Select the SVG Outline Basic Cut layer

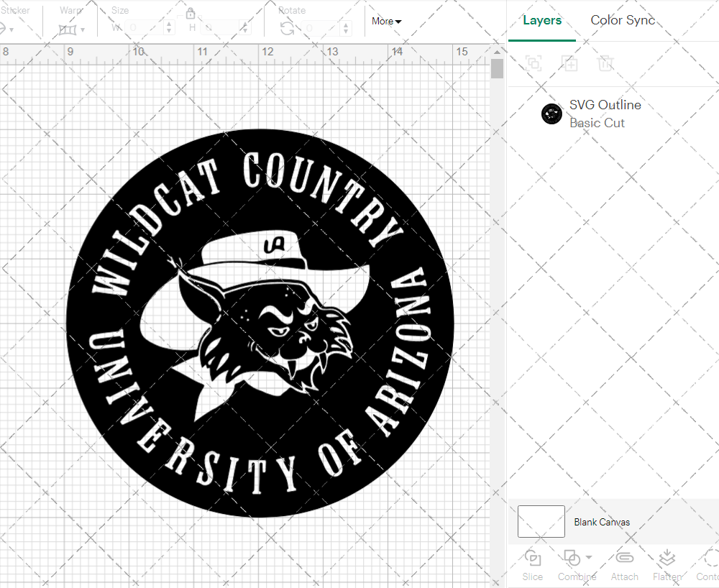[605, 114]
